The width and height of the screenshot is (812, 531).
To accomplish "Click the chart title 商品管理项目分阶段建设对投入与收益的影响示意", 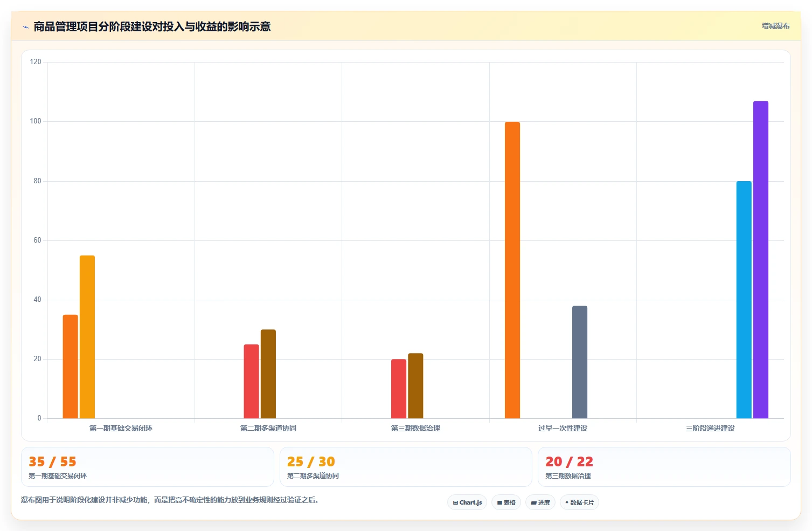I will 152,26.
